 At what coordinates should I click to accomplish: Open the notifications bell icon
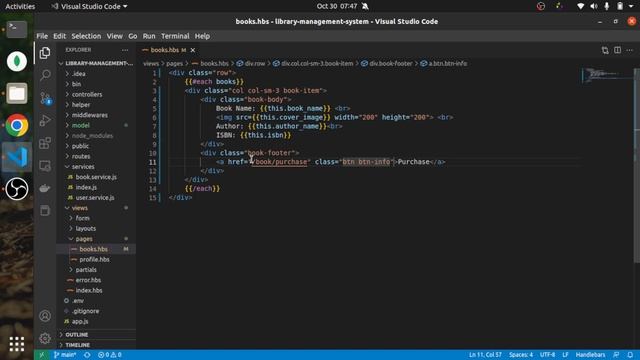630,355
